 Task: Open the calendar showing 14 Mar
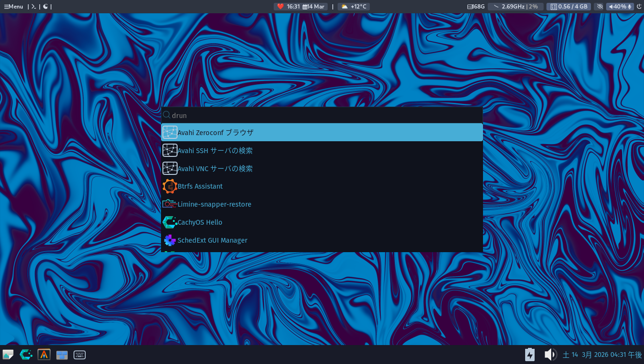pyautogui.click(x=313, y=7)
